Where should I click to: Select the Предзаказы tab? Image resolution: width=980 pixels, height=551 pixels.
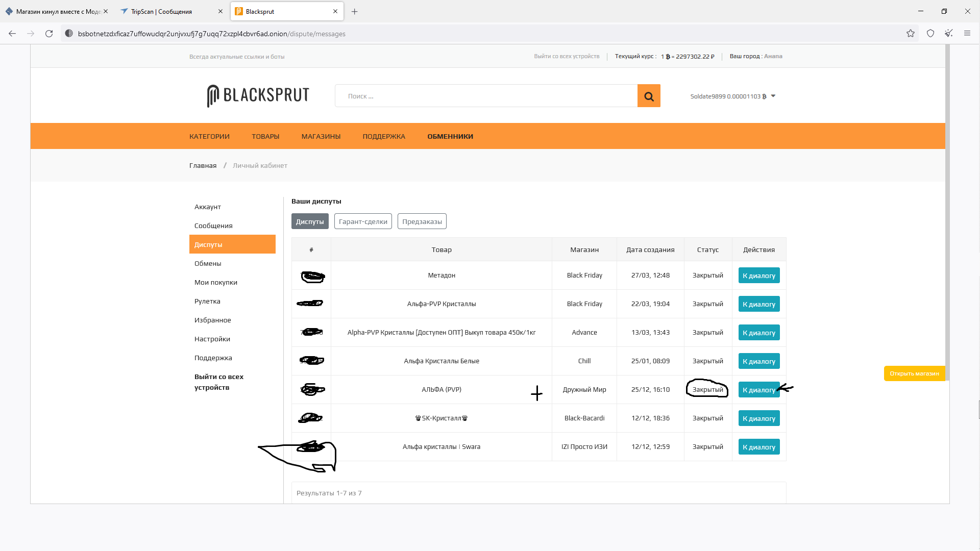click(422, 221)
